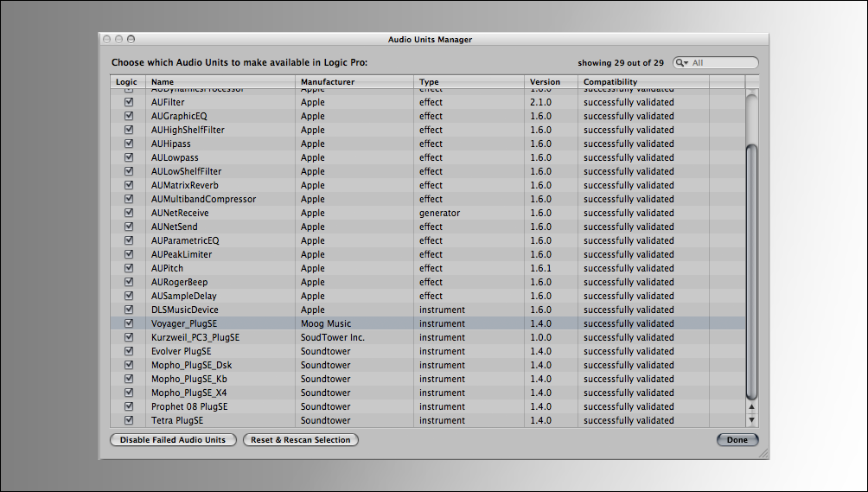Click the vertical scrollbar thumb

coord(751,268)
